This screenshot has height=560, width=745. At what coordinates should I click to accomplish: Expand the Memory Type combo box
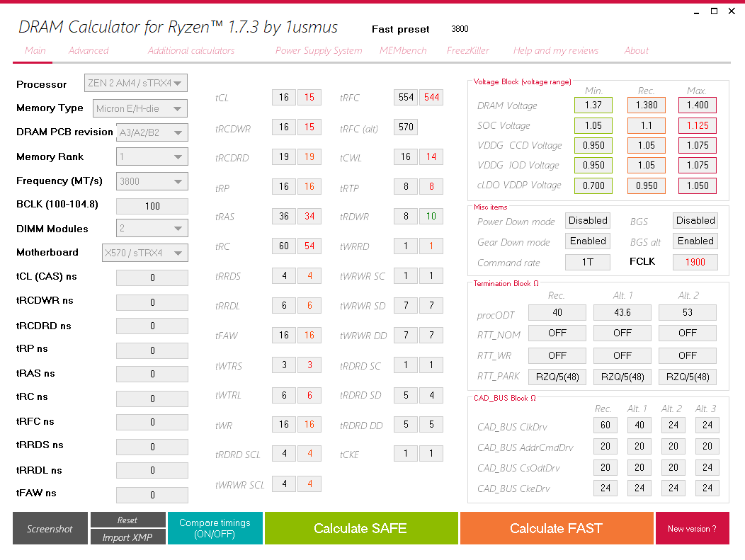click(x=140, y=108)
